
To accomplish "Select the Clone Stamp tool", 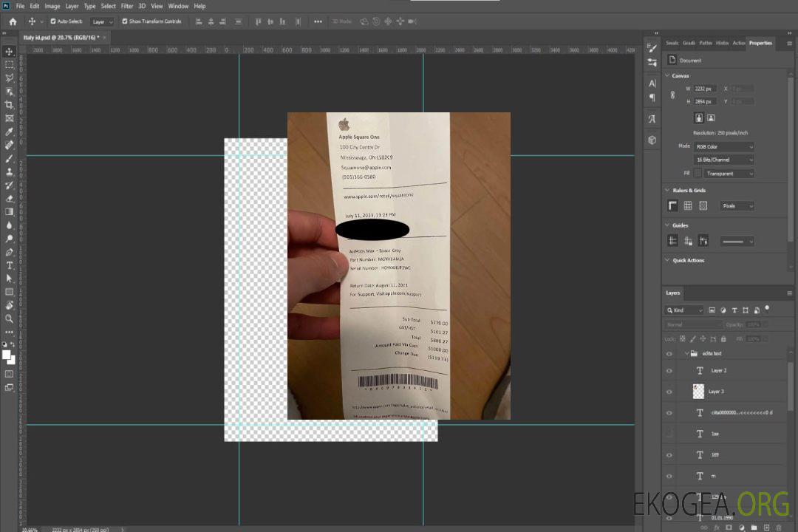I will click(x=9, y=172).
